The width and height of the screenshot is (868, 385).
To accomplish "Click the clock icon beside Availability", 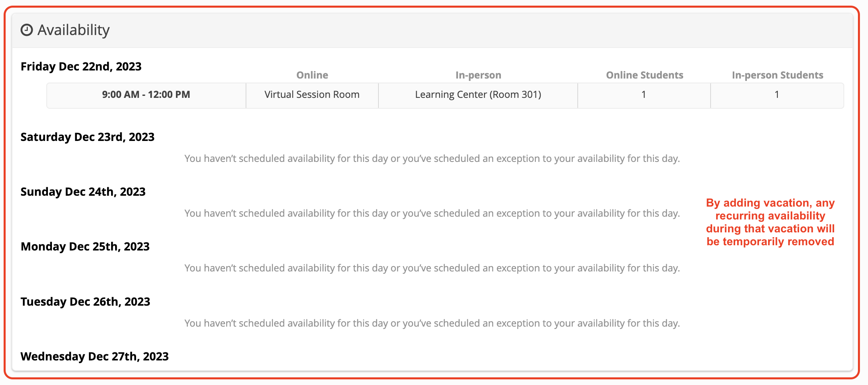I will [x=27, y=30].
